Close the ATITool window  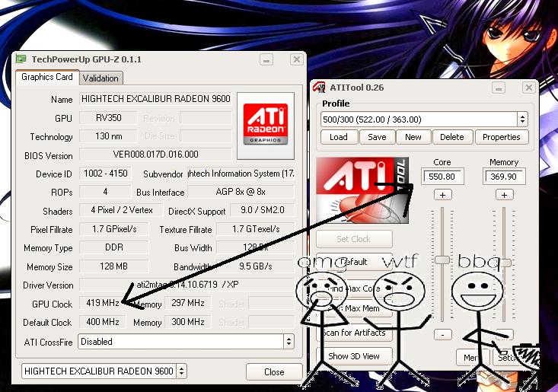click(529, 88)
